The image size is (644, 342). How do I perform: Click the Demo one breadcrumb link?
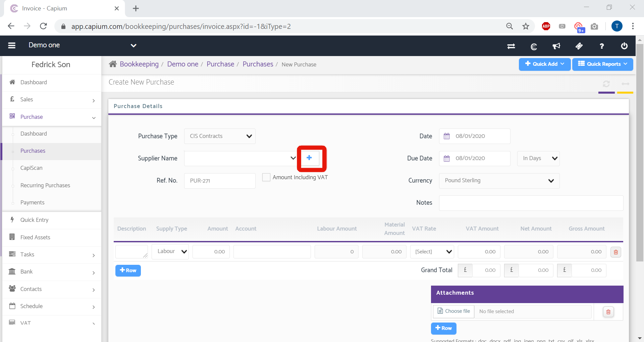[x=183, y=64]
